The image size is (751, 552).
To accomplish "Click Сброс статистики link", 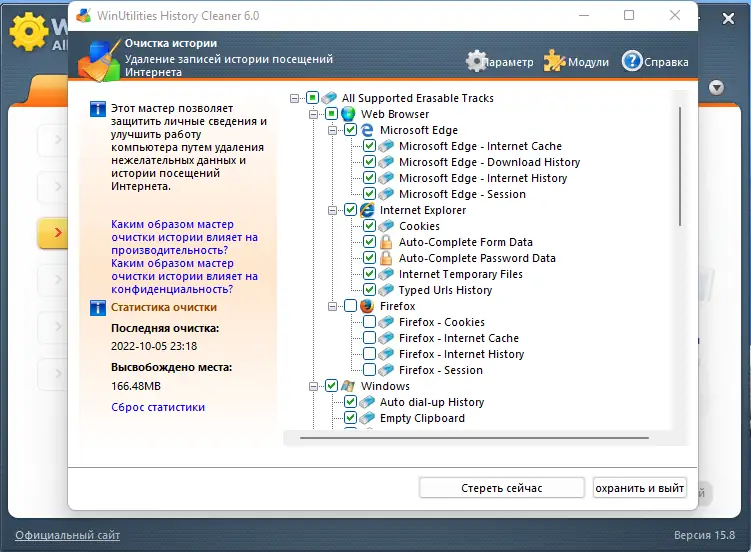I will [x=158, y=407].
